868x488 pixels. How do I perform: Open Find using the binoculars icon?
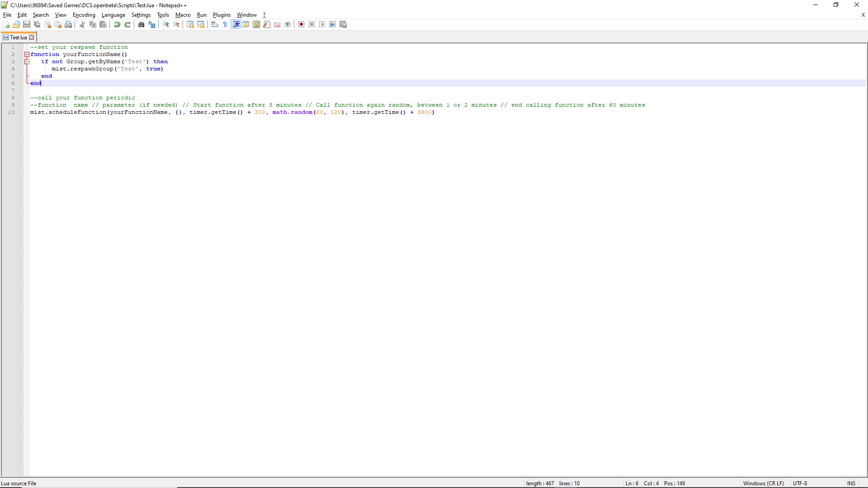[142, 24]
